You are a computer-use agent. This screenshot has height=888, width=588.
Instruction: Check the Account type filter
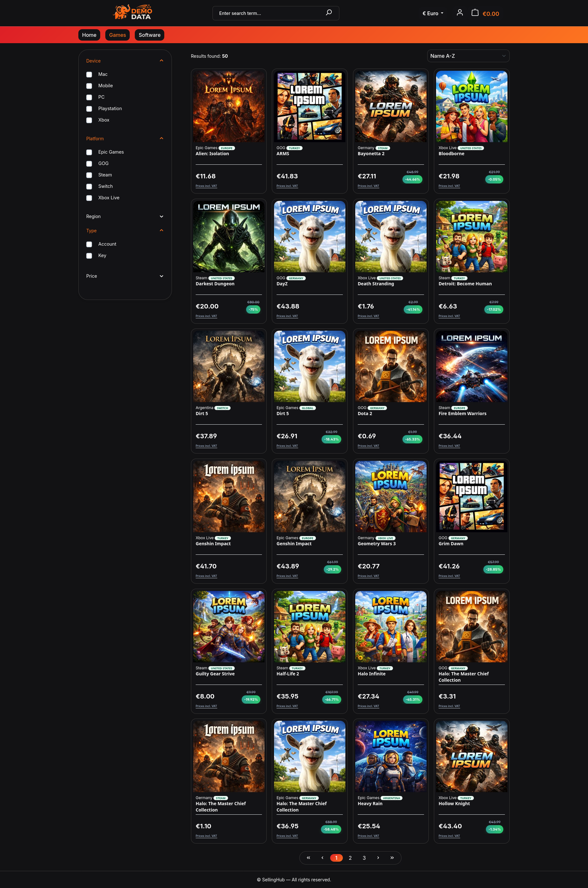tap(89, 244)
